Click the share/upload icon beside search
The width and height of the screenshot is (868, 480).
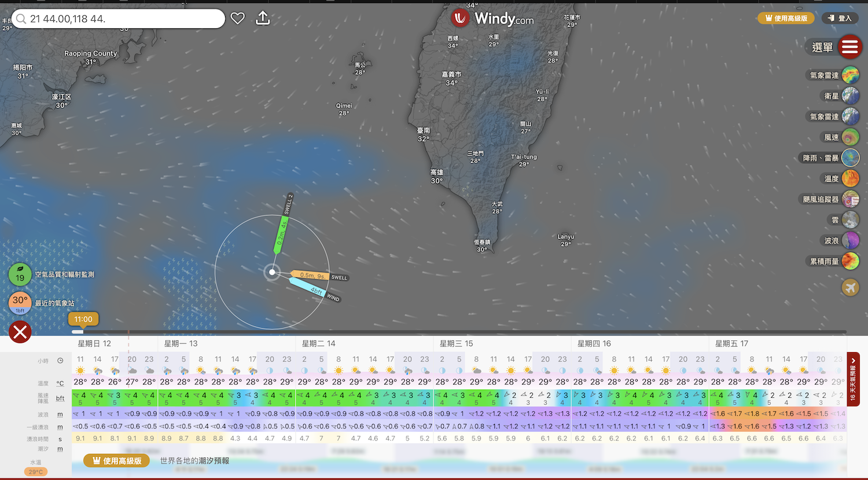coord(263,19)
